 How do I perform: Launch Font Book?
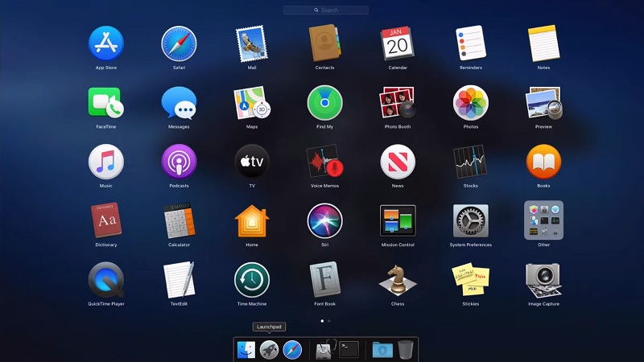coord(324,280)
